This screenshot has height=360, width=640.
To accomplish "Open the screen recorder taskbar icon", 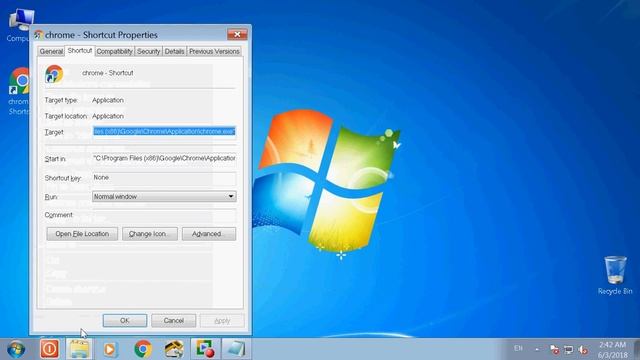I will tap(205, 349).
